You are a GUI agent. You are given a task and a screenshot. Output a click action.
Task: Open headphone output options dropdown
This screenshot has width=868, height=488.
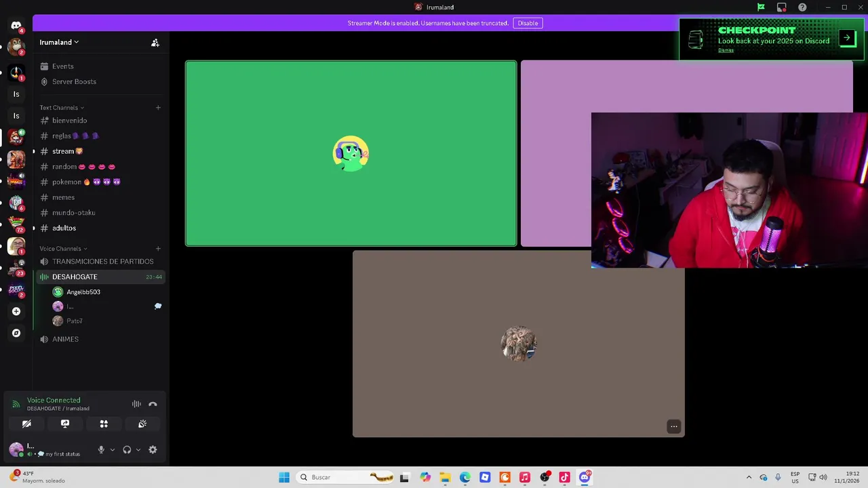tap(138, 450)
